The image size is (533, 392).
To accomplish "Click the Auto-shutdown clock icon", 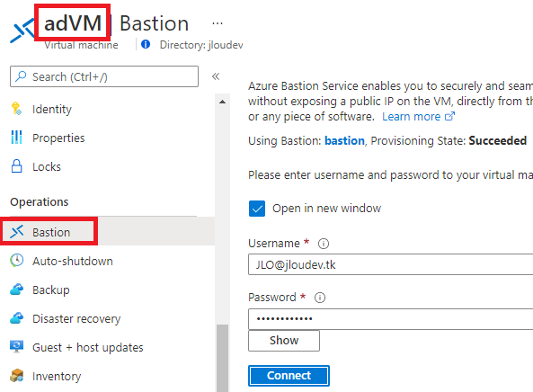I will click(17, 261).
